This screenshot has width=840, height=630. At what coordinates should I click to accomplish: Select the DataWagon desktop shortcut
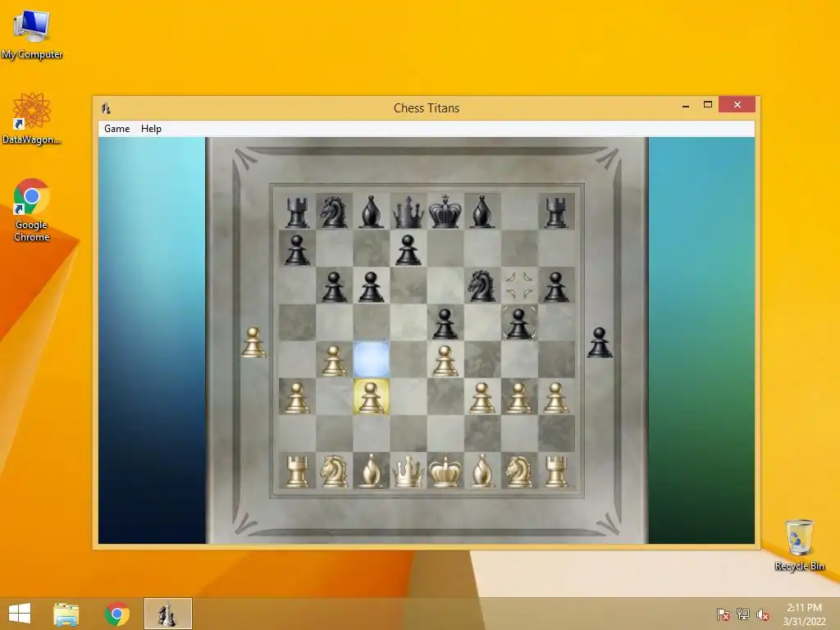[32, 118]
